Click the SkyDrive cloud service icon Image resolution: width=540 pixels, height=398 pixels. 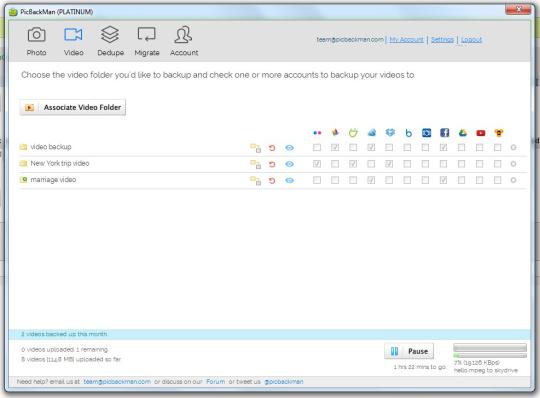(372, 133)
